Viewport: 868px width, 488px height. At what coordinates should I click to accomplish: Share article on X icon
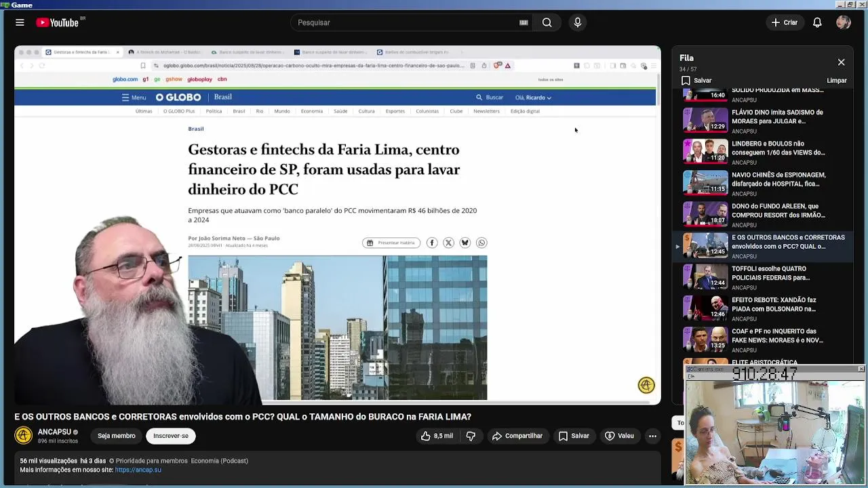[x=448, y=243]
